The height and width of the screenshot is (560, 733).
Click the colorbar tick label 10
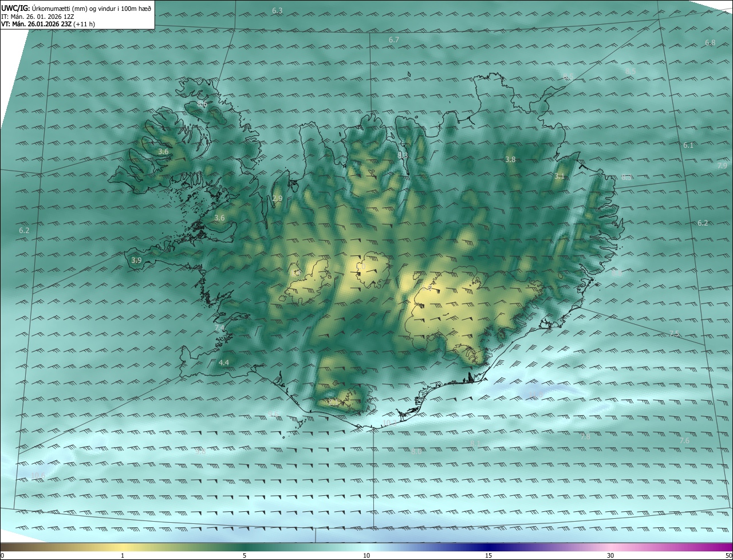[366, 556]
